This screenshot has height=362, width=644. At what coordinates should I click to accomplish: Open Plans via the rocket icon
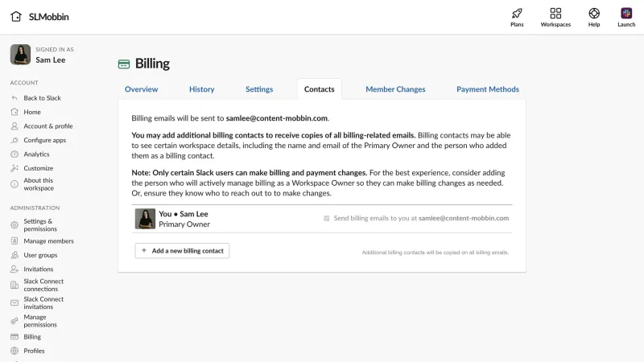[x=517, y=13]
